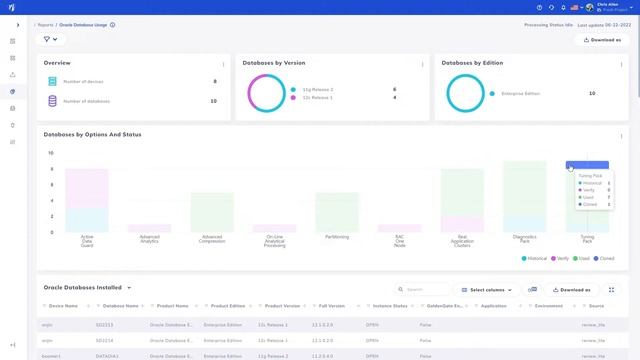Expand the left sidebar with the arrow
The height and width of the screenshot is (360, 640).
pyautogui.click(x=18, y=25)
